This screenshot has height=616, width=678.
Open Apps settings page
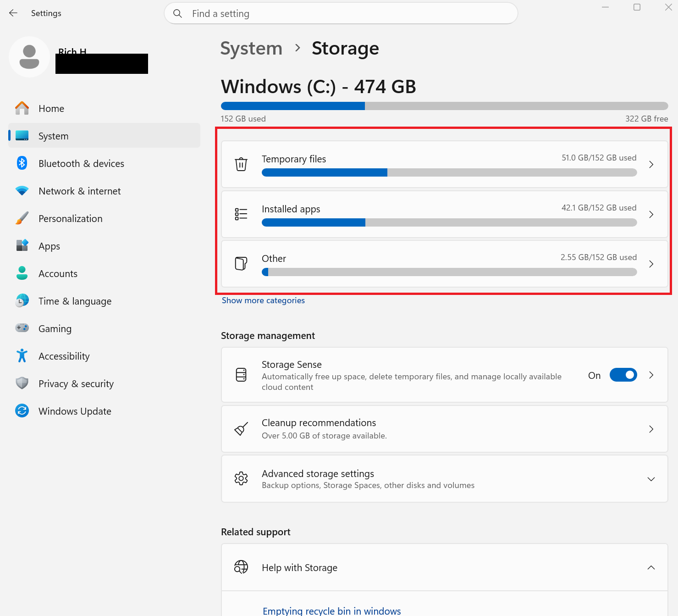[x=104, y=246]
